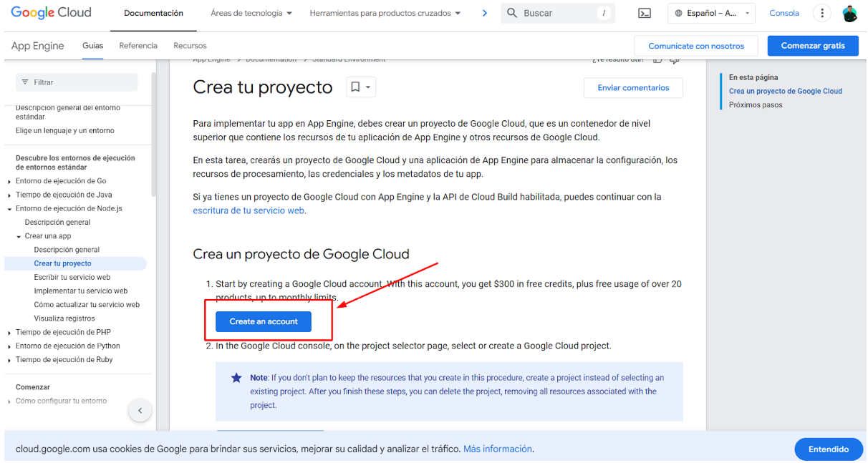
Task: Switch to the Referencia tab
Action: point(138,46)
